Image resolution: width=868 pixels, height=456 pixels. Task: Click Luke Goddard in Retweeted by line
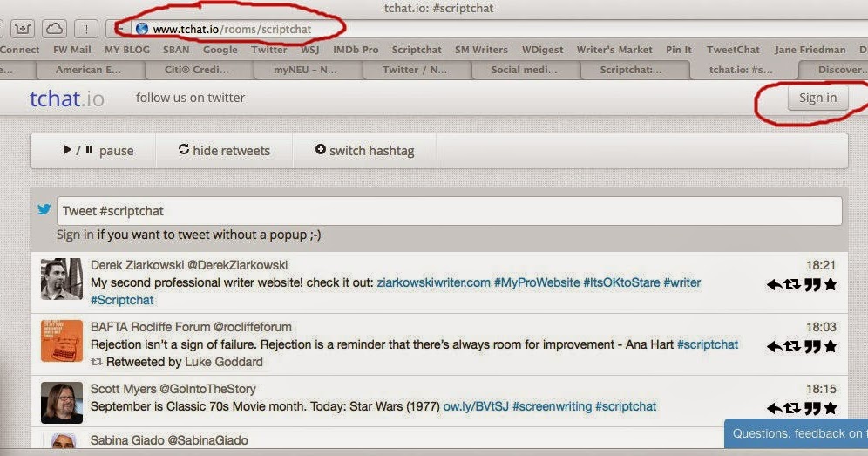coord(224,362)
